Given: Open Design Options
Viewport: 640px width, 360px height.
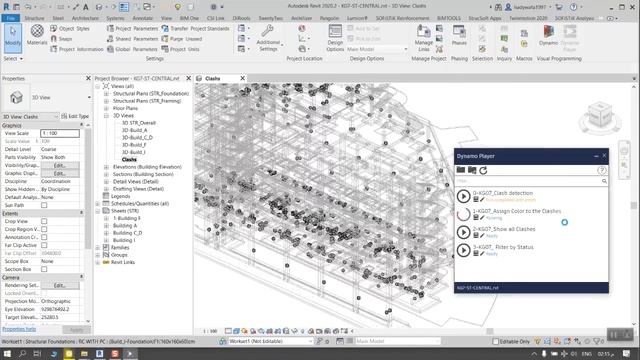Looking at the screenshot, I should pyautogui.click(x=335, y=38).
